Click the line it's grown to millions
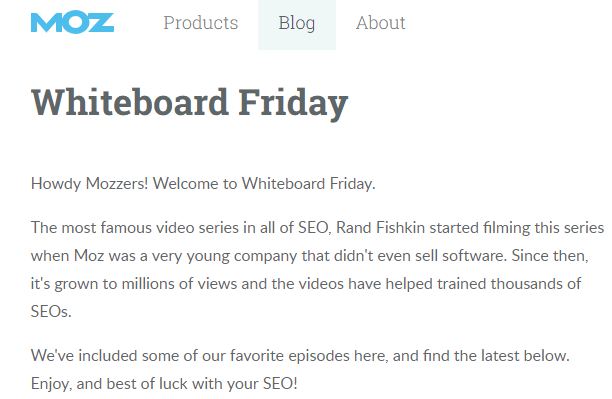 click(306, 284)
